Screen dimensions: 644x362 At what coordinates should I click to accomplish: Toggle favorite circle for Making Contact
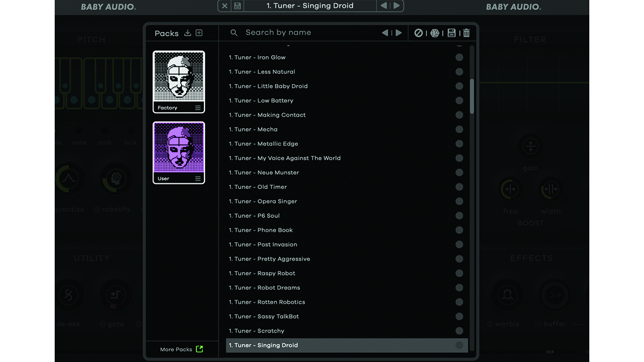(x=459, y=115)
